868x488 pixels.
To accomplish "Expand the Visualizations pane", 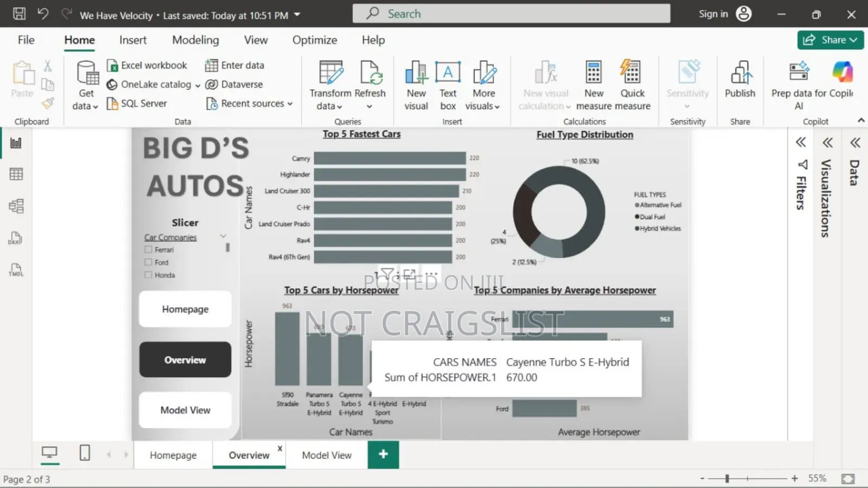I will [x=827, y=143].
